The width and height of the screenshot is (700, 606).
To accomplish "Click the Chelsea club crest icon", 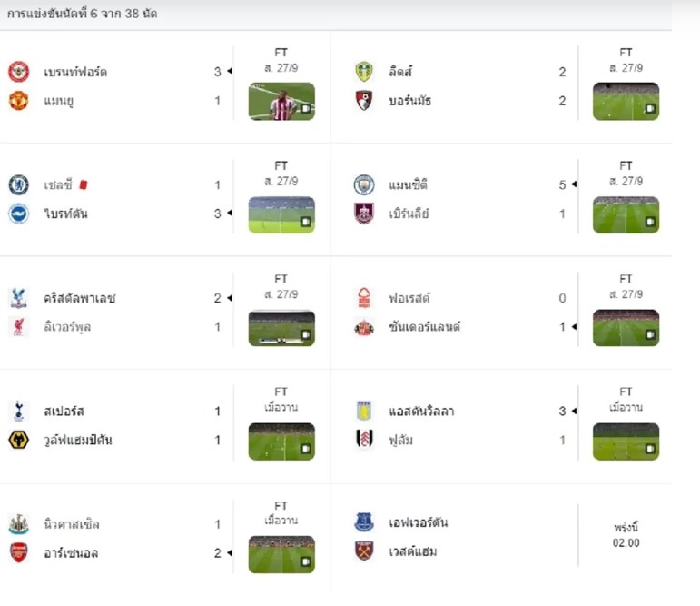I will click(19, 184).
